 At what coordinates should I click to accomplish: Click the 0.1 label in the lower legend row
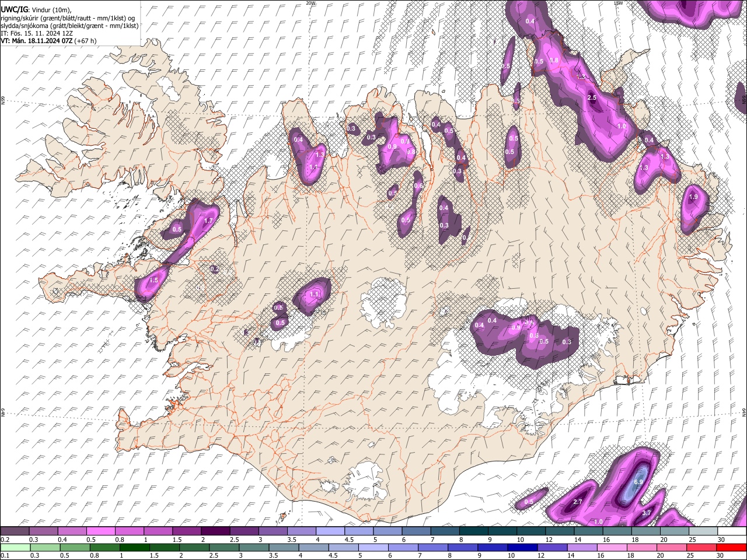[x=5, y=555]
